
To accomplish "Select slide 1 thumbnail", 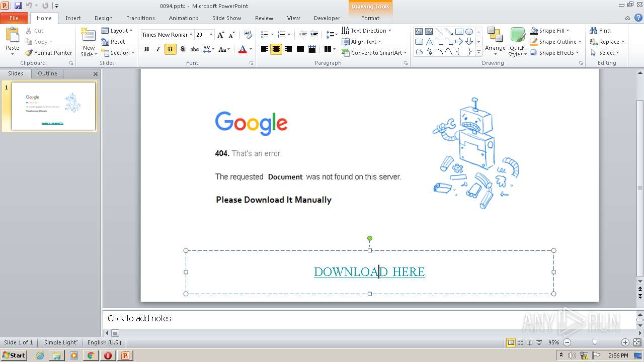I will [x=53, y=106].
